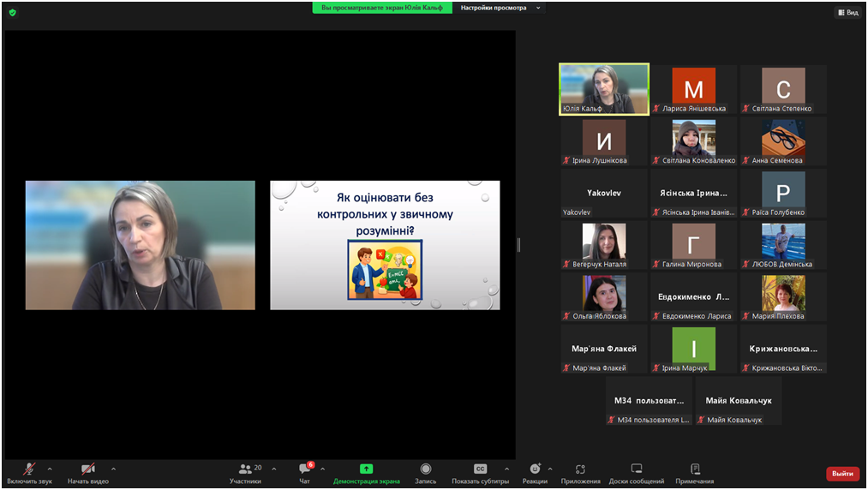Turn on camera with Начать видео

click(87, 473)
